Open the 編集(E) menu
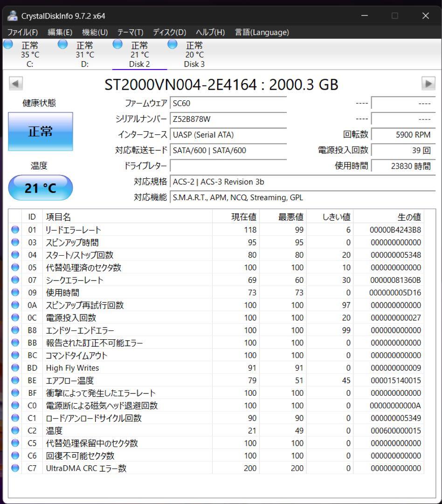The image size is (442, 504). pos(60,32)
